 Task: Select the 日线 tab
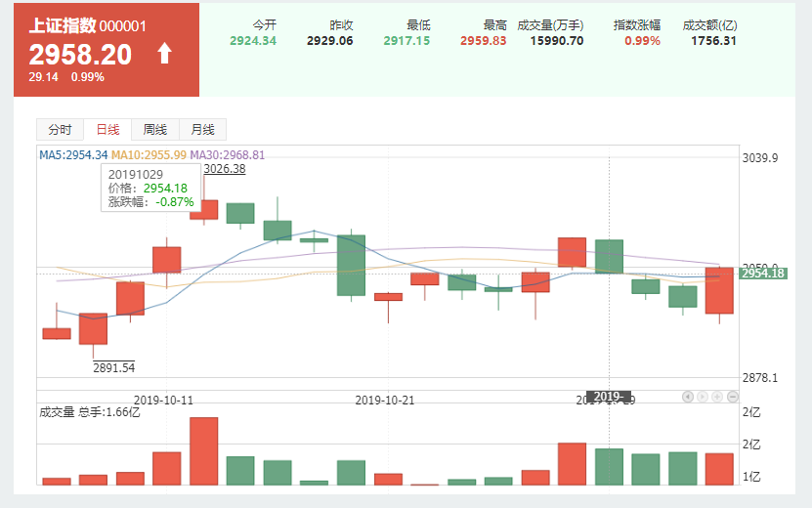point(107,130)
